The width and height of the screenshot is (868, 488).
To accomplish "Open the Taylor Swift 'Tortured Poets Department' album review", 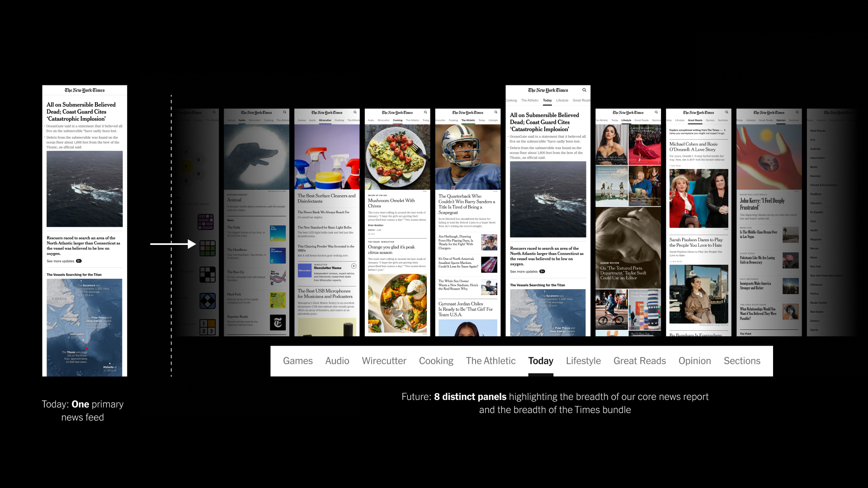I will (x=623, y=273).
